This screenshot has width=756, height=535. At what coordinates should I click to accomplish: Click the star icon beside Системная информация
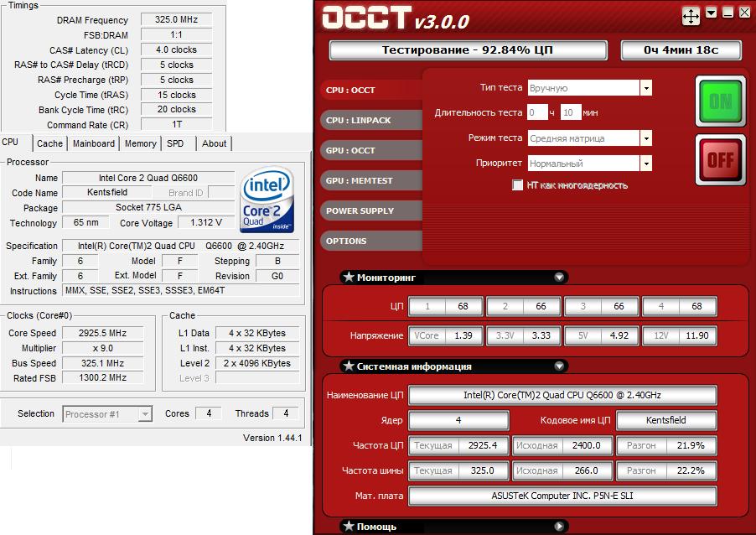pos(349,366)
